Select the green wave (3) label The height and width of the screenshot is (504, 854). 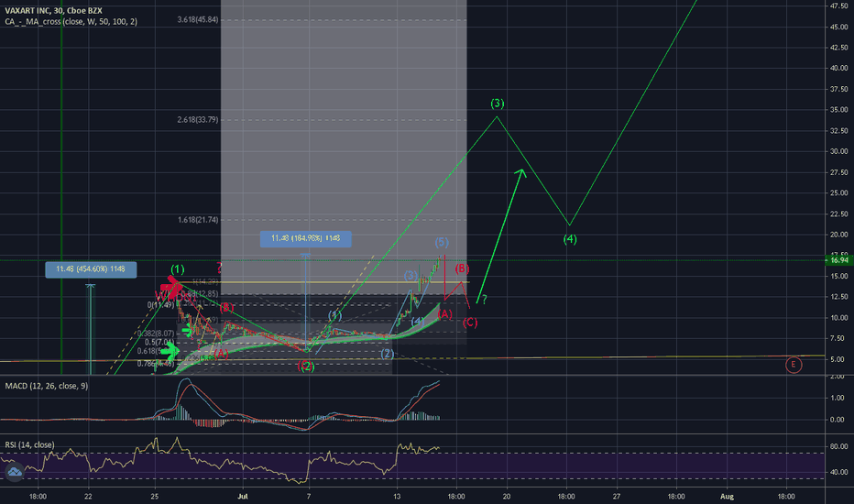(x=498, y=104)
